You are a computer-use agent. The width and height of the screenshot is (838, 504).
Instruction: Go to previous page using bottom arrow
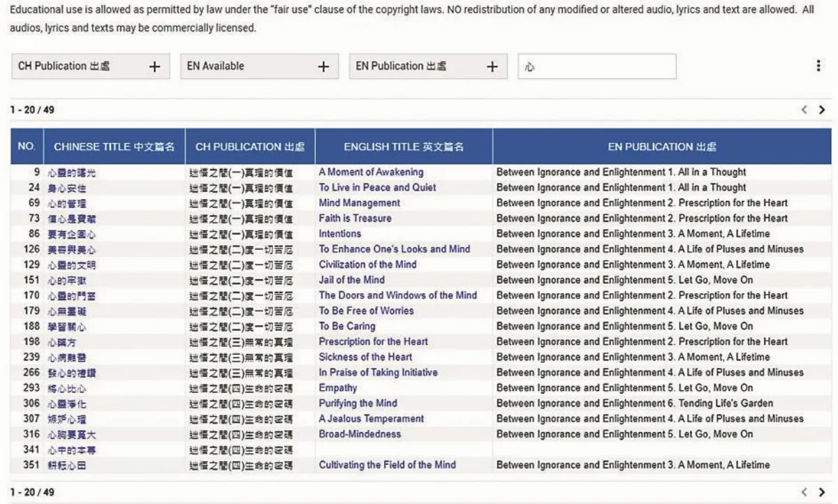tap(804, 492)
